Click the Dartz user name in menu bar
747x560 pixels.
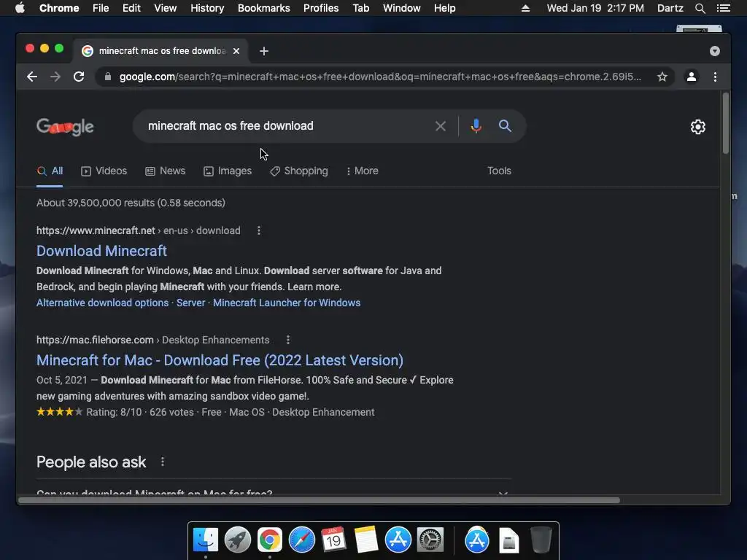tap(670, 8)
